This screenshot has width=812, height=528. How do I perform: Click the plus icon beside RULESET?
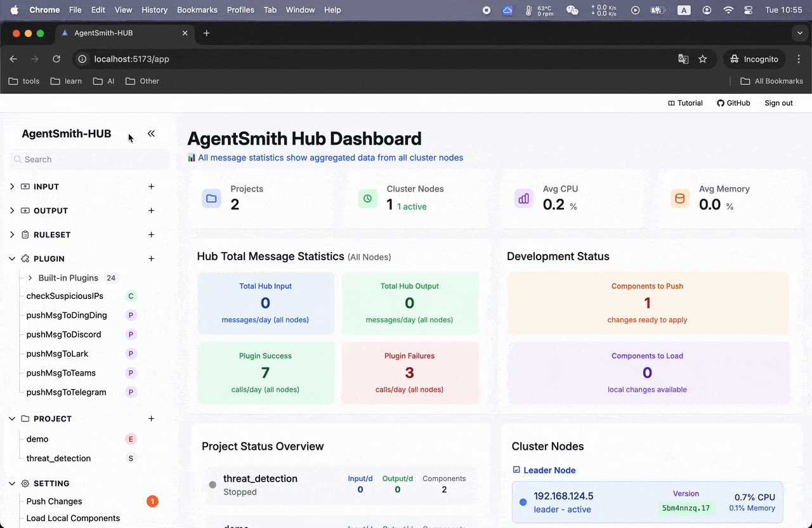click(x=151, y=235)
